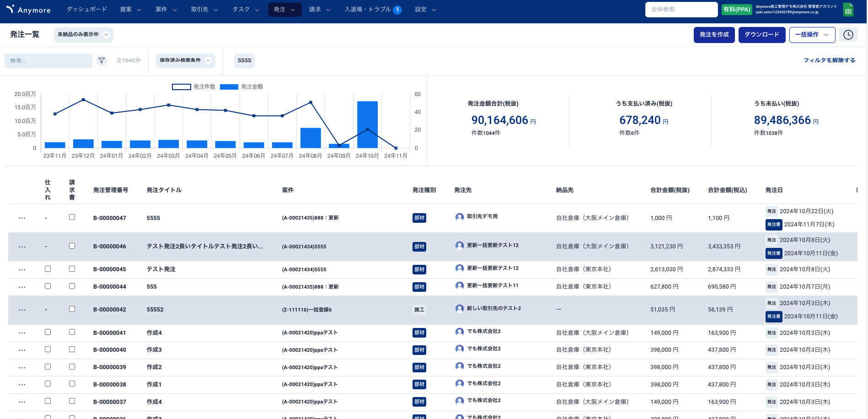The width and height of the screenshot is (868, 419).
Task: Click avatar for 新しい取引先のテスト2
Action: (x=460, y=309)
